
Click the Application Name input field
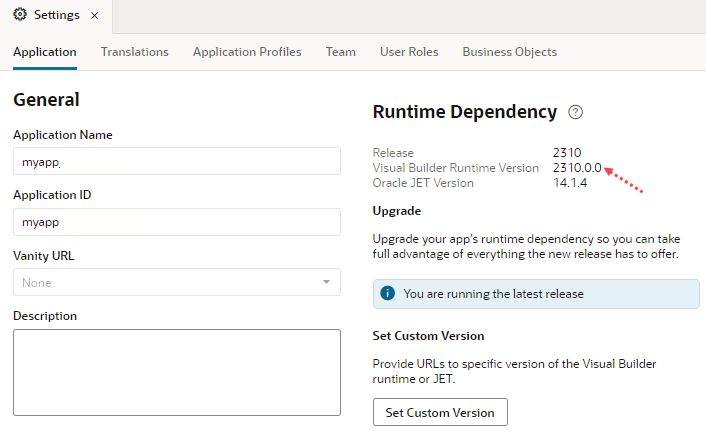click(177, 161)
